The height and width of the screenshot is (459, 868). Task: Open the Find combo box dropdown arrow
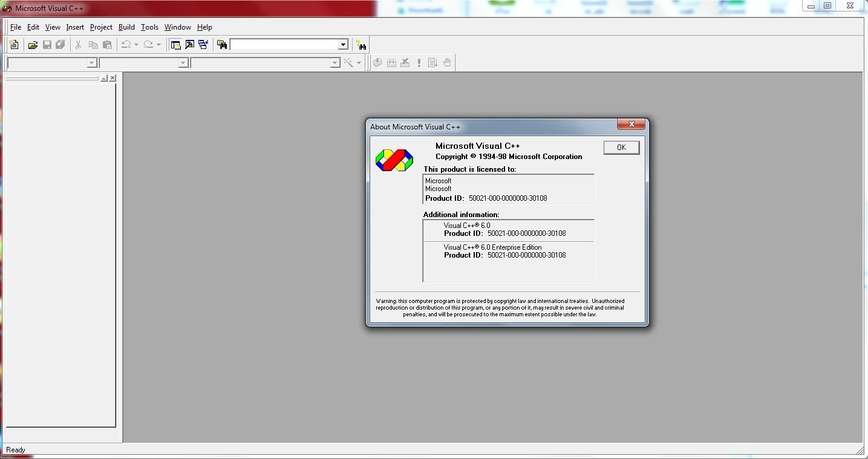(x=343, y=45)
